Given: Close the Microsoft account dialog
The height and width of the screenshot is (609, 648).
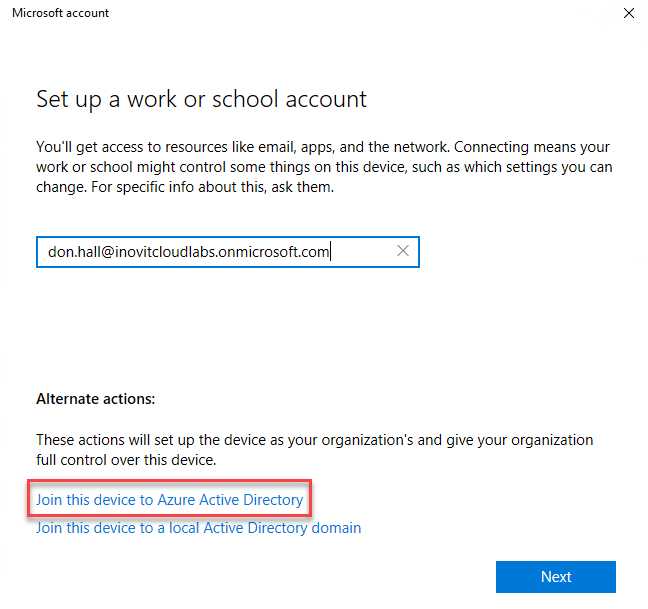Looking at the screenshot, I should coord(629,13).
